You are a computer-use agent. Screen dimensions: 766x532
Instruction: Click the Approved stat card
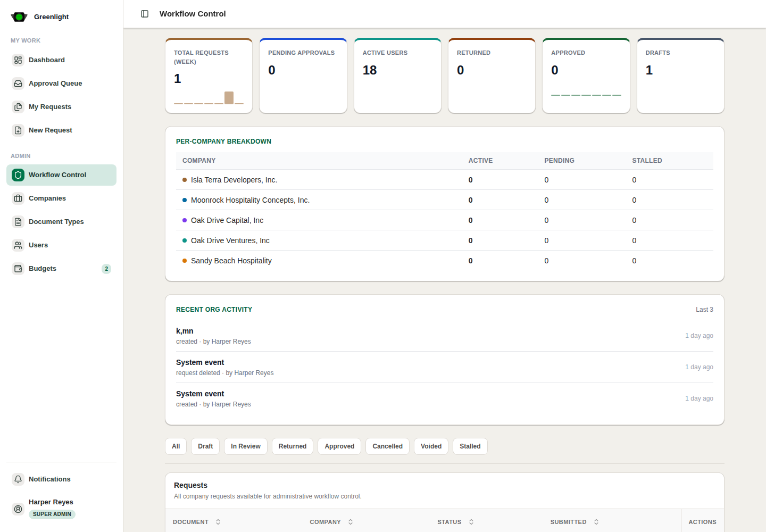click(586, 76)
